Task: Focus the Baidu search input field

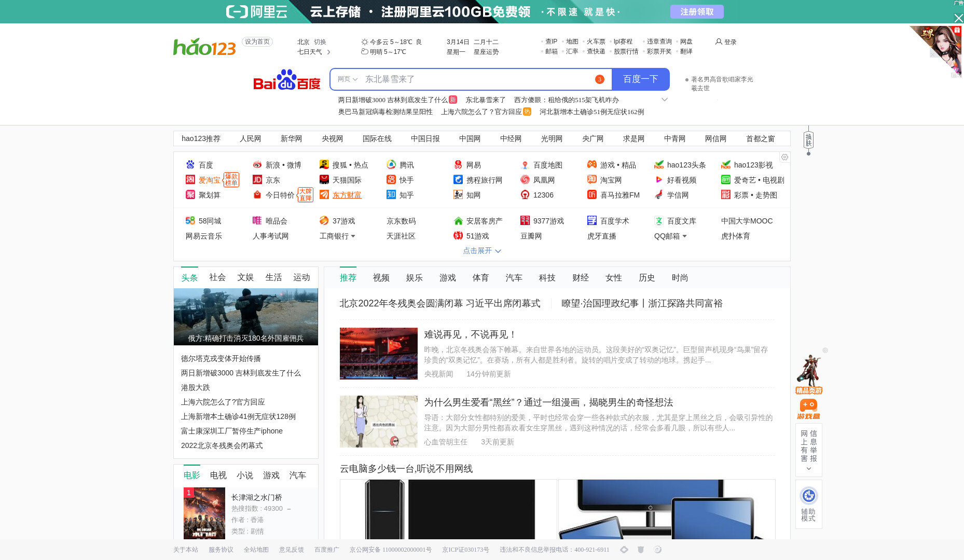Action: pyautogui.click(x=477, y=79)
